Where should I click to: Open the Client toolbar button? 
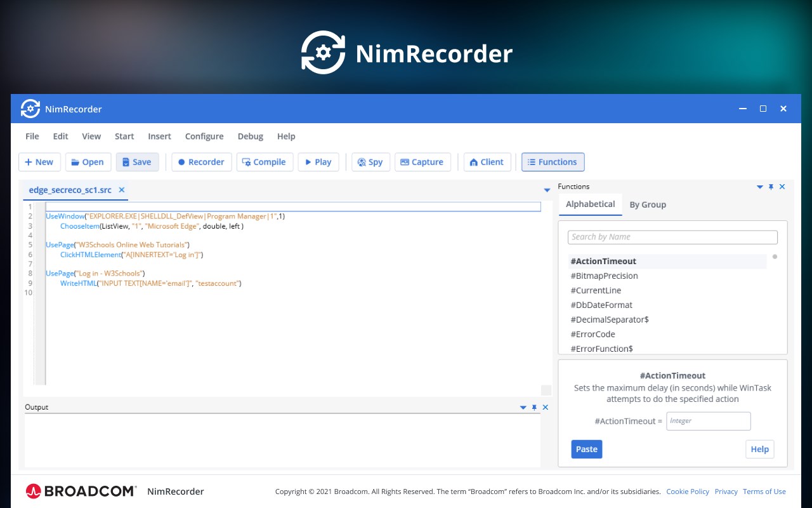pyautogui.click(x=487, y=162)
